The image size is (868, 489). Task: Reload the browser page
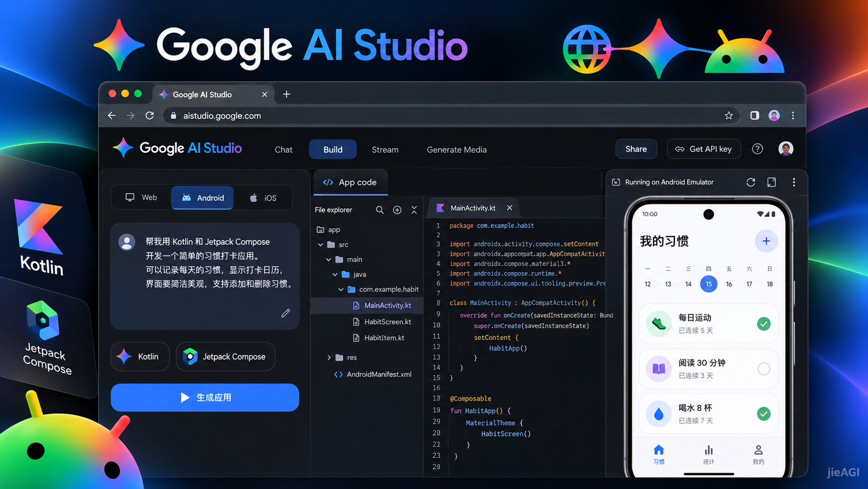(150, 115)
